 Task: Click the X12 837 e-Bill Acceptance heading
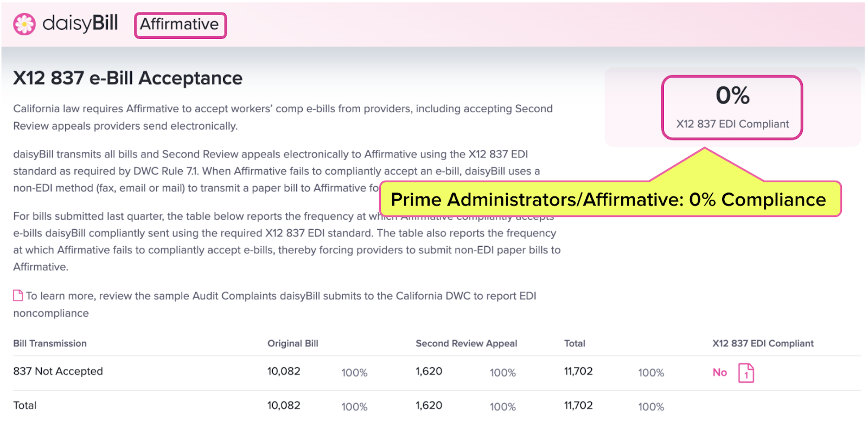128,78
